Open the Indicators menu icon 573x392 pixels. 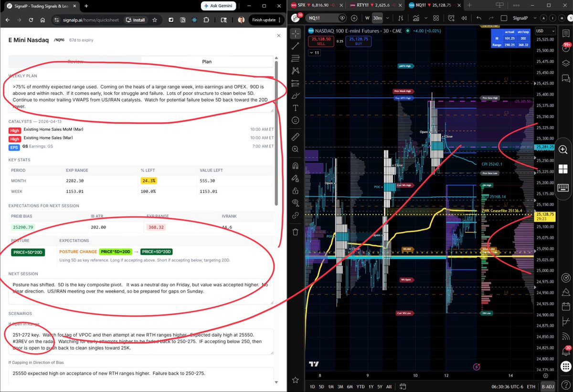416,18
